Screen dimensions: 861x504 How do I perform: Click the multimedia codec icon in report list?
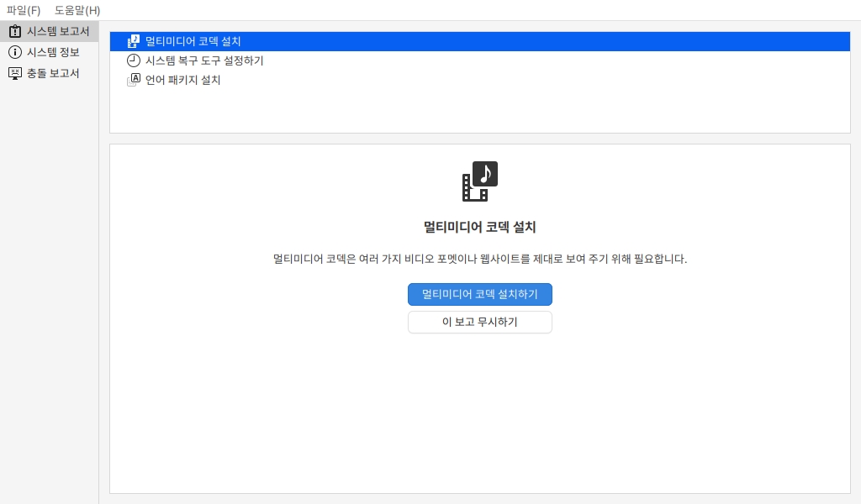[133, 41]
